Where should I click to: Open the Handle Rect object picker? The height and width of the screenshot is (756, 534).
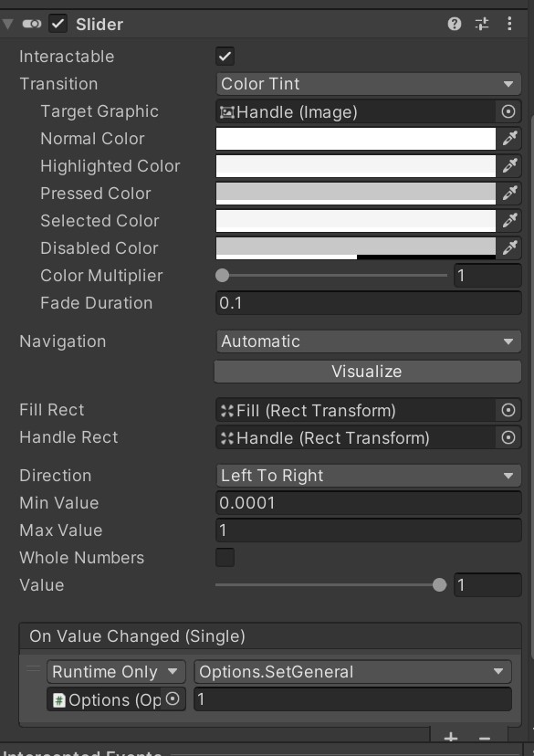click(508, 437)
